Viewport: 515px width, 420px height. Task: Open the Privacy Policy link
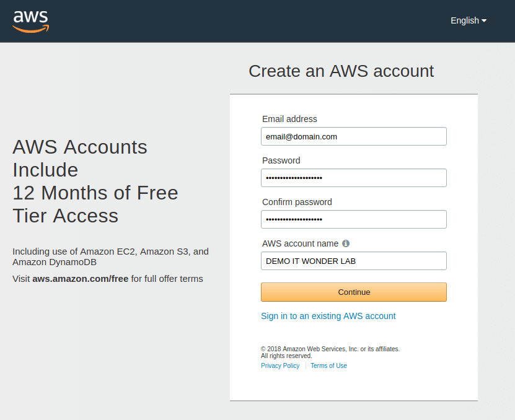click(x=280, y=365)
